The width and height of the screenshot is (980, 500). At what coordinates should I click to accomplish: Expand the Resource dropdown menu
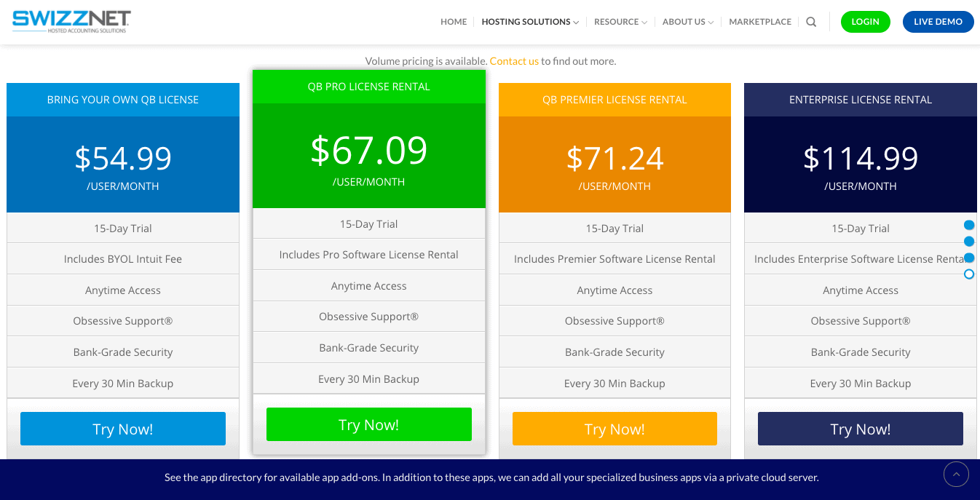coord(620,22)
